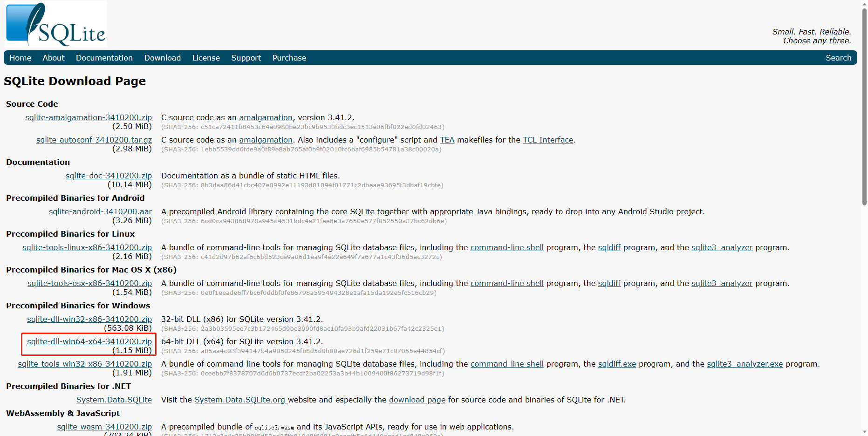The width and height of the screenshot is (868, 436).
Task: Open sqlite3_analyzer link in Linux row
Action: point(722,247)
